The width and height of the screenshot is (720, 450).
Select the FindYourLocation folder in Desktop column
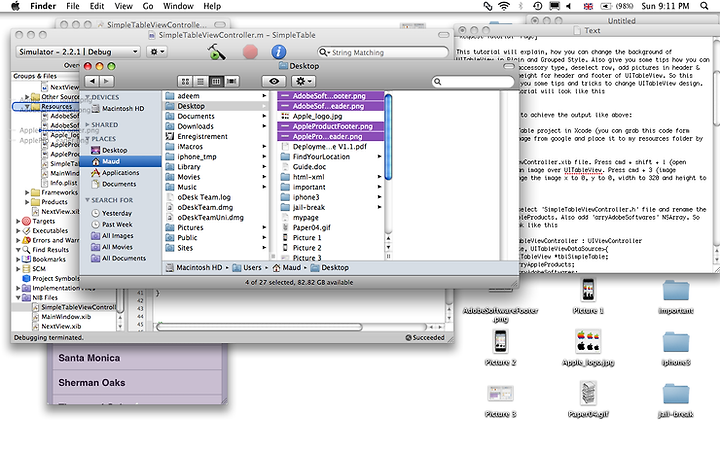[x=331, y=157]
